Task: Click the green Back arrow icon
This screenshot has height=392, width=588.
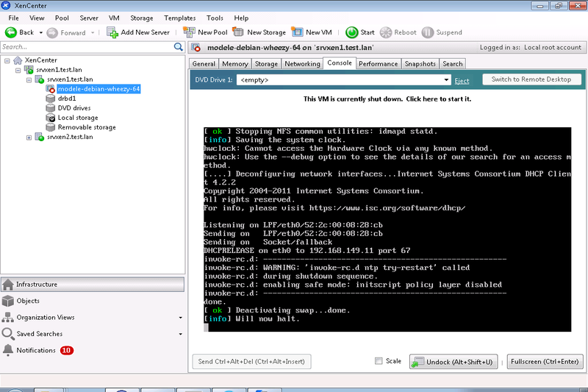Action: (11, 32)
